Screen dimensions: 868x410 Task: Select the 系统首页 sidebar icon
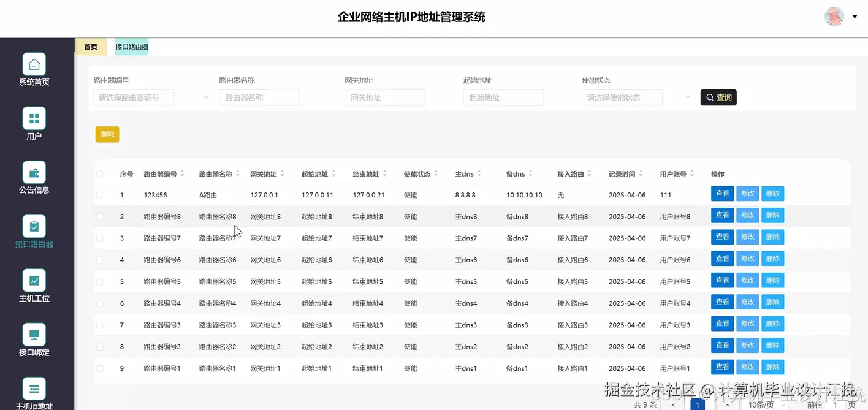click(34, 64)
